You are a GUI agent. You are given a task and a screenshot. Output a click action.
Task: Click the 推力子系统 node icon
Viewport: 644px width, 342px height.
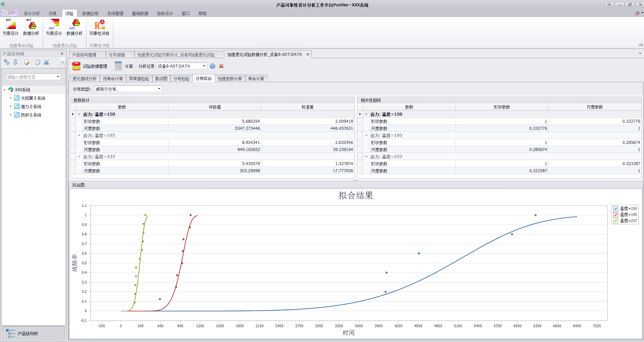point(17,106)
